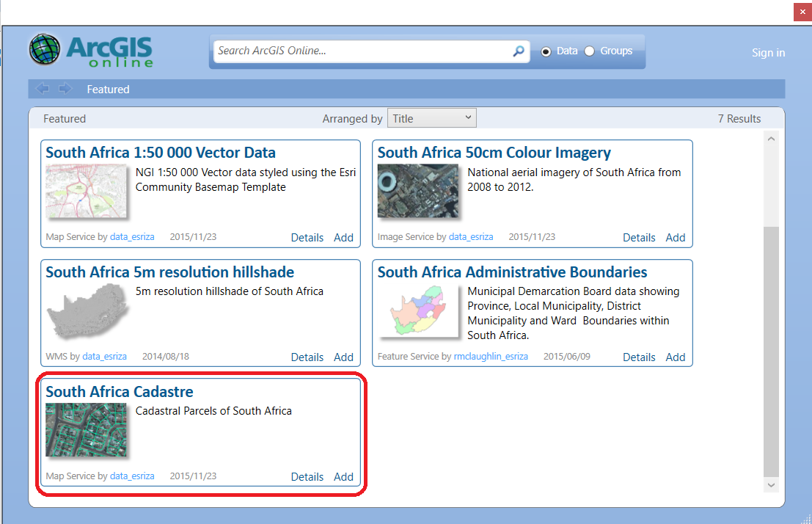Click the forward navigation arrow
The image size is (812, 524).
65,89
